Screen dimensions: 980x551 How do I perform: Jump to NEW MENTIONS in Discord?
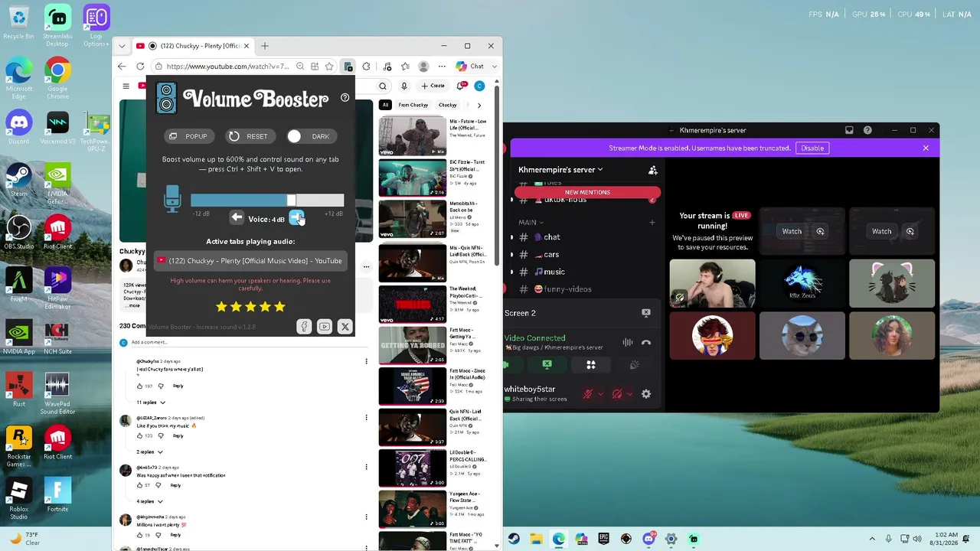click(x=588, y=193)
